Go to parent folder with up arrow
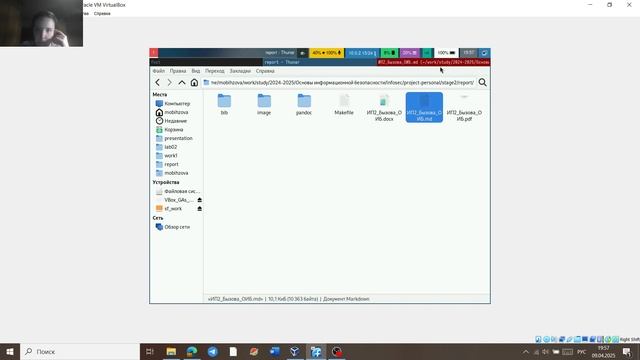Image resolution: width=640 pixels, height=360 pixels. (182, 82)
